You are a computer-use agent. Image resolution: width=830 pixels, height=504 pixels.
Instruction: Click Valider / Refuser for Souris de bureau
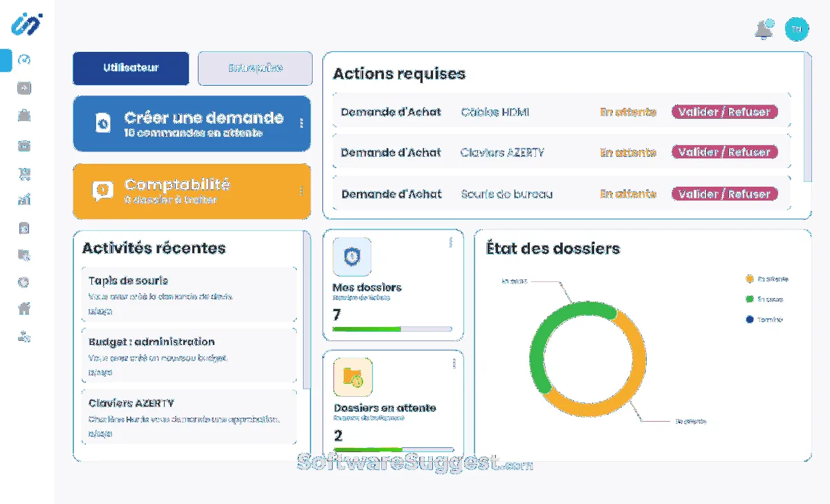click(724, 194)
